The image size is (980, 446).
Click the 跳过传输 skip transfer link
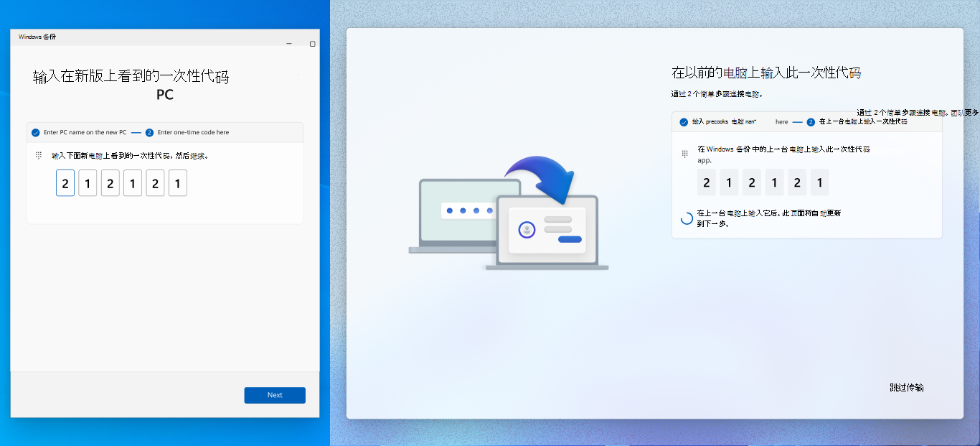click(x=908, y=387)
